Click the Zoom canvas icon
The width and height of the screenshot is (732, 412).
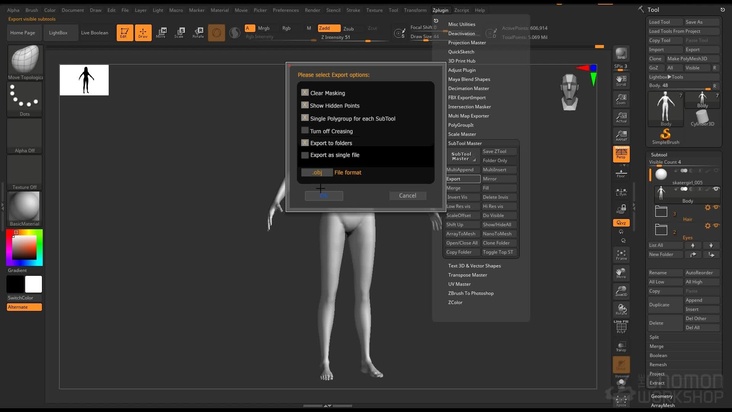pos(621,99)
